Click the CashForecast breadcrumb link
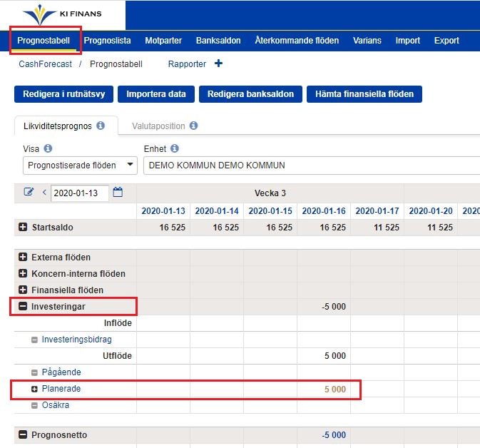This screenshot has width=480, height=448. point(46,64)
